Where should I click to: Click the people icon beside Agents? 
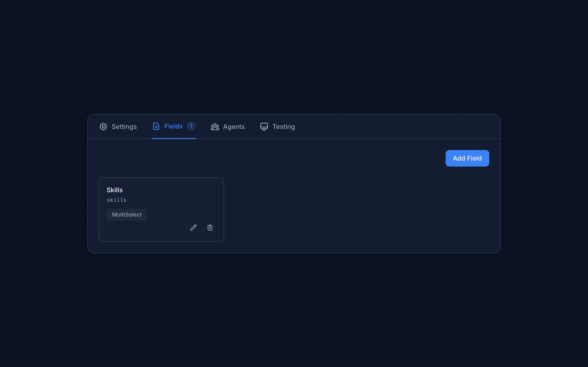215,127
